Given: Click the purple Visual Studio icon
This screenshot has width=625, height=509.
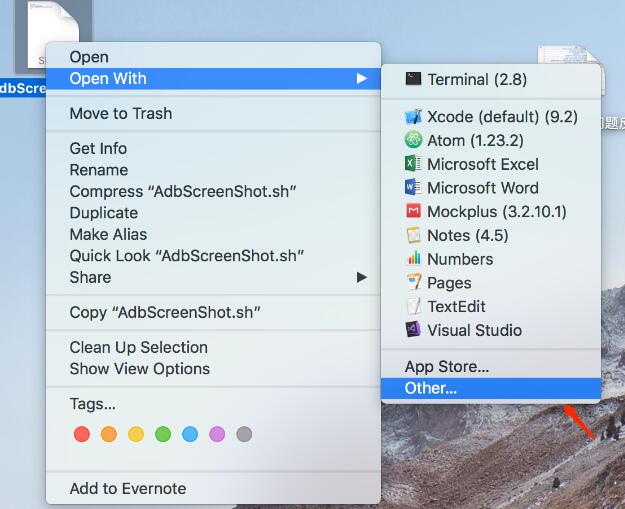Looking at the screenshot, I should click(413, 330).
